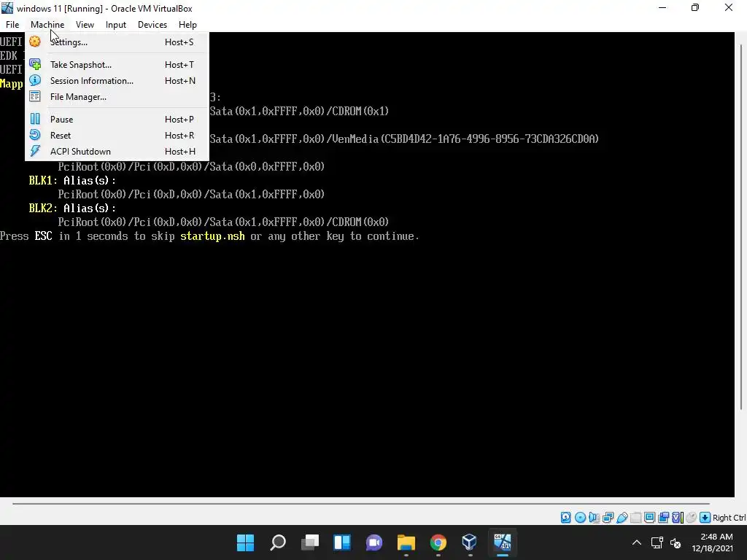Click the Settings gear icon

[35, 42]
